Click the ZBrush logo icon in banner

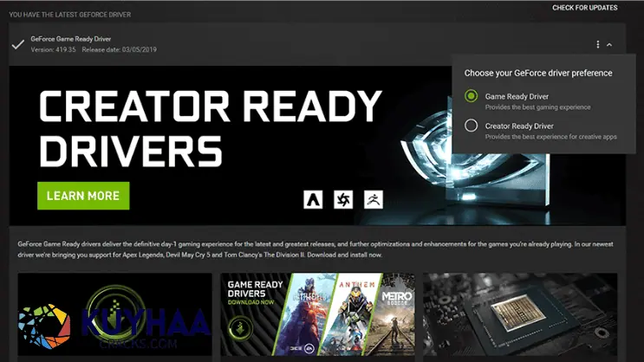pos(374,199)
